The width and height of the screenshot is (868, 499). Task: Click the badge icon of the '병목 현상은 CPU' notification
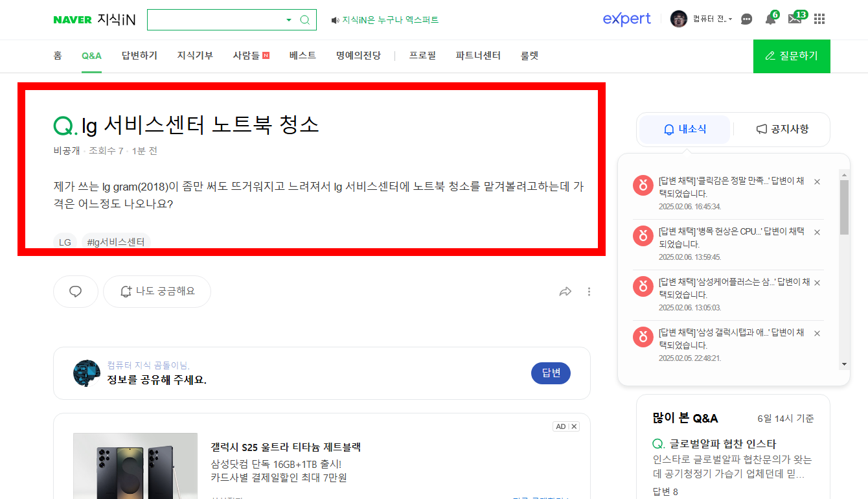tap(643, 235)
